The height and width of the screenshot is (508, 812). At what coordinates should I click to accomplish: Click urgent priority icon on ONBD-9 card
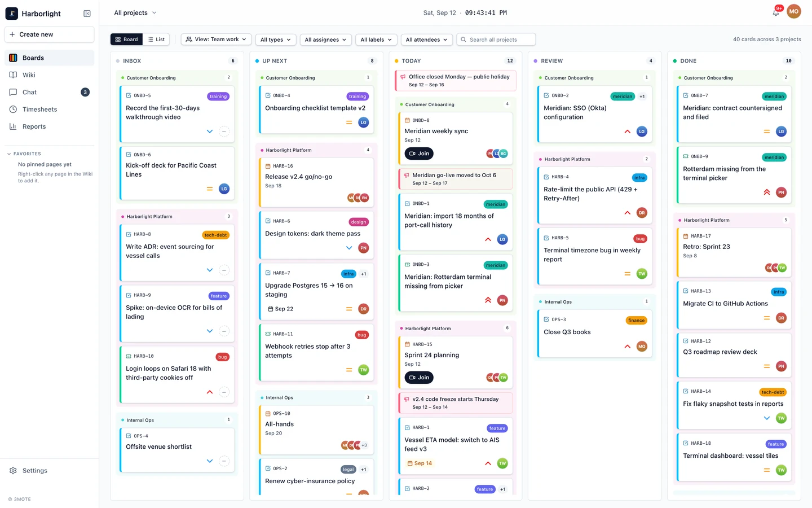coord(767,192)
